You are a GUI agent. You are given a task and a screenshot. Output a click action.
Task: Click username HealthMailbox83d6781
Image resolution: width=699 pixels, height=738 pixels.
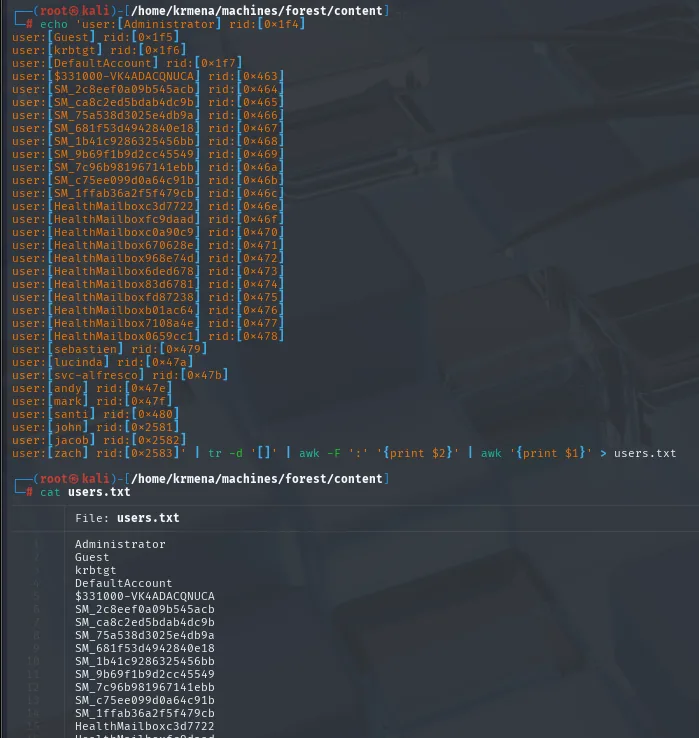pyautogui.click(x=124, y=284)
